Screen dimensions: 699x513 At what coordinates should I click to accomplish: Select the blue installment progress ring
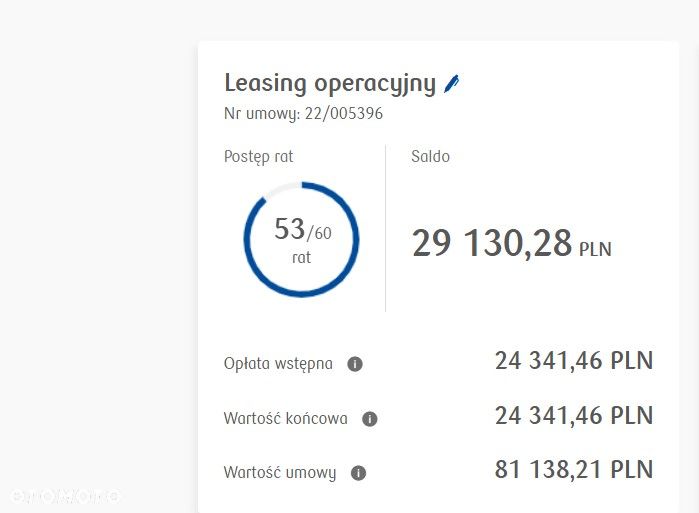click(x=301, y=239)
